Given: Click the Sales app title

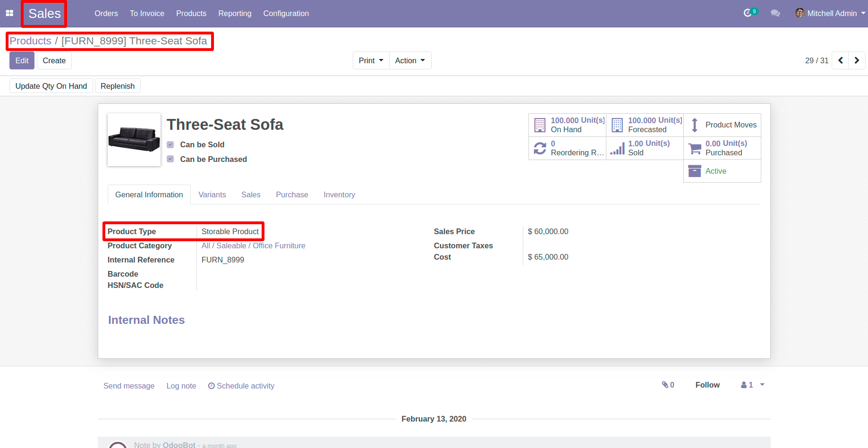Looking at the screenshot, I should (x=44, y=13).
